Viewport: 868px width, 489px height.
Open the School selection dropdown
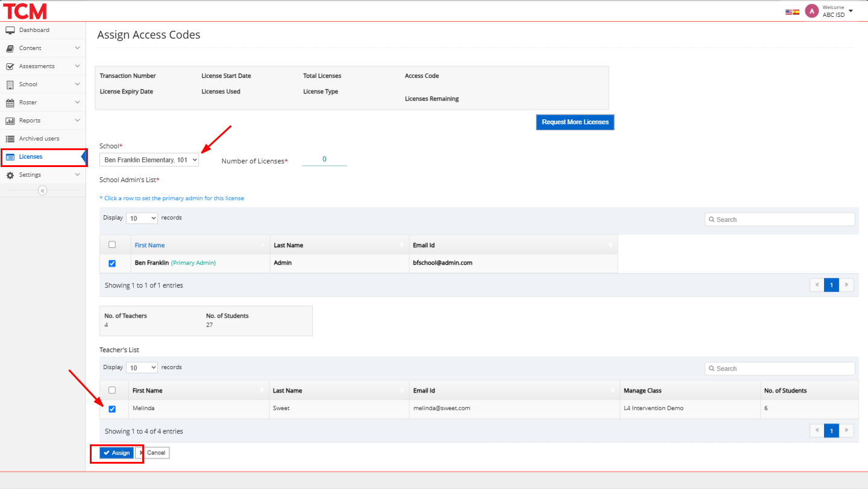pos(149,160)
